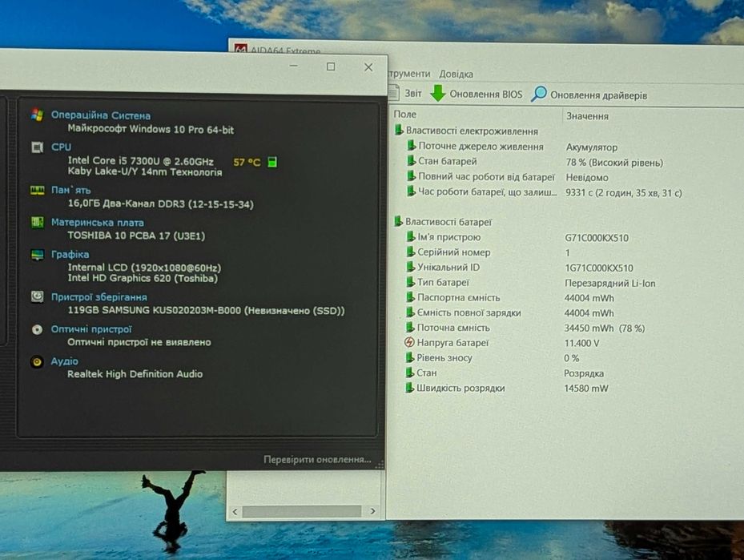This screenshot has height=560, width=744.
Task: Click the text Intel Core i5 7300U @ 2.60GHz
Action: [x=140, y=161]
